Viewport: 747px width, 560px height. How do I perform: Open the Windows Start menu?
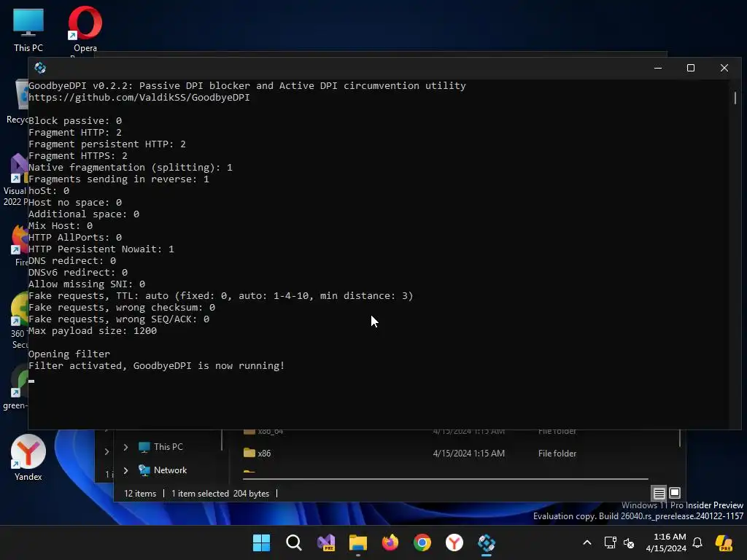(261, 542)
